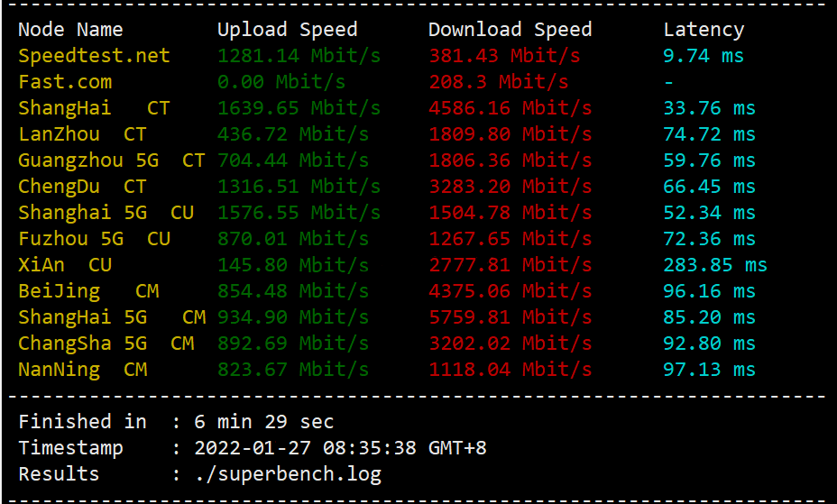This screenshot has height=504, width=837.
Task: Select upload value '704.44 Mbit/s'
Action: [293, 160]
